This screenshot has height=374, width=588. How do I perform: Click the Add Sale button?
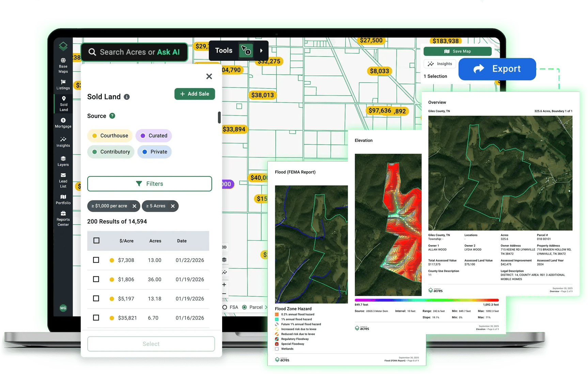[195, 94]
